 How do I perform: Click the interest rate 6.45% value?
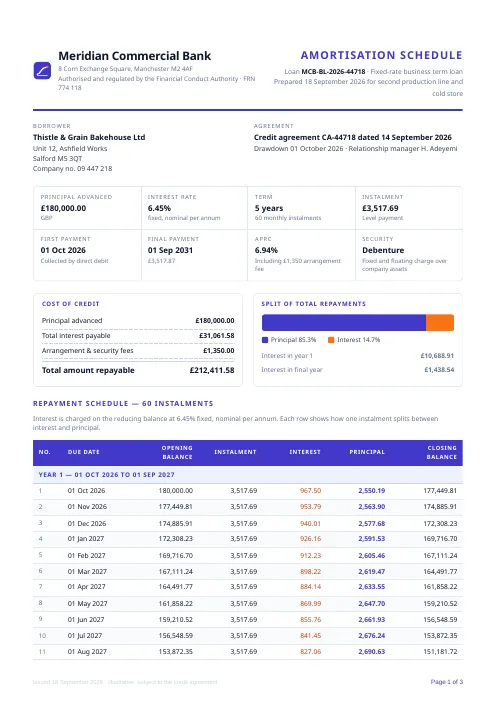coord(159,208)
